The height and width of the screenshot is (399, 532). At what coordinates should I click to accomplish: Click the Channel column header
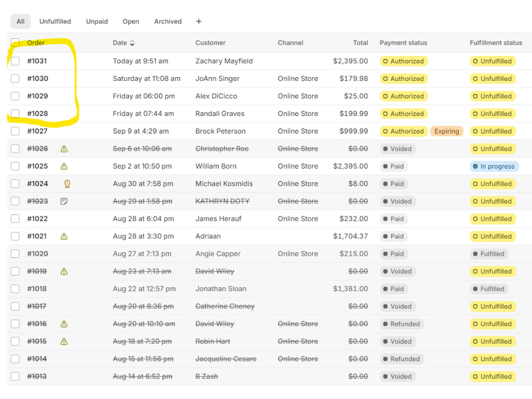tap(290, 43)
